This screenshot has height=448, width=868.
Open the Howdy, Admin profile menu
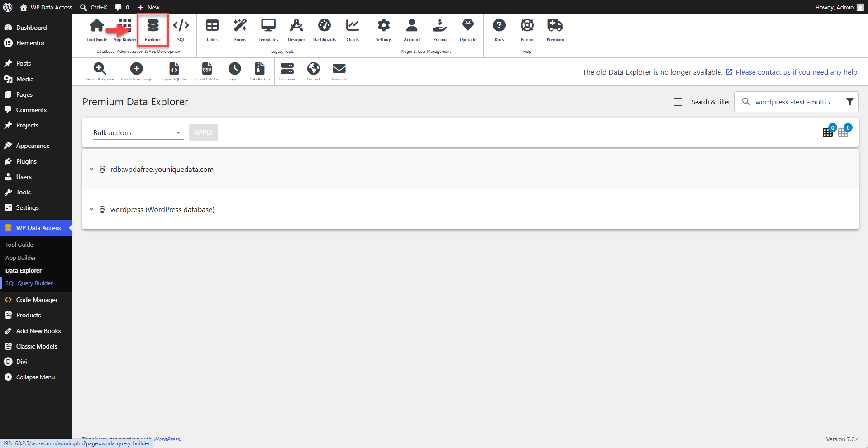(x=839, y=7)
